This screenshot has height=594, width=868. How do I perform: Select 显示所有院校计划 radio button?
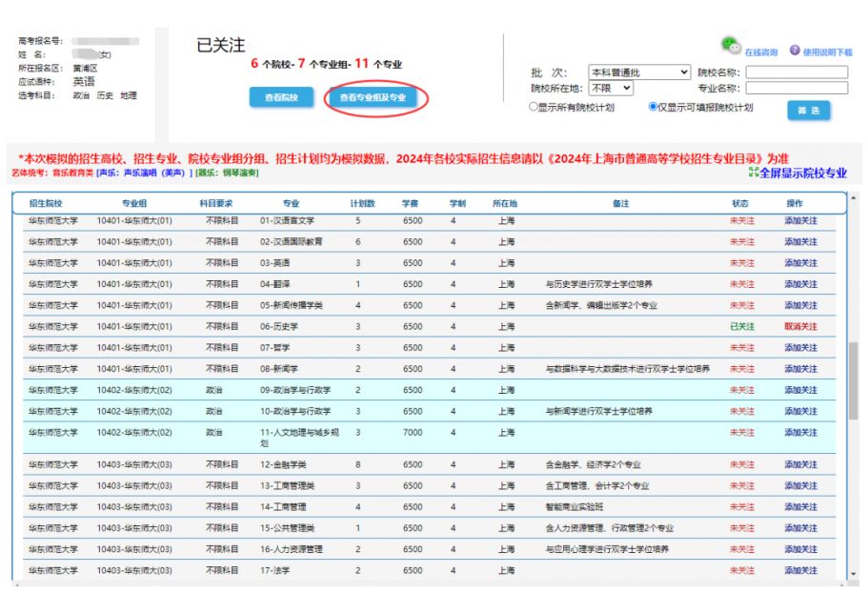(533, 107)
